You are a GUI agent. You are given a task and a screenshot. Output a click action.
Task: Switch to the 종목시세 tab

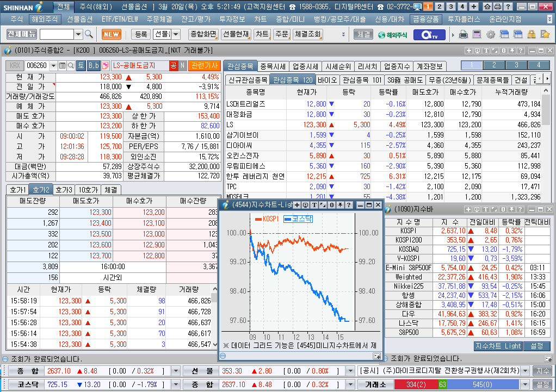coord(273,66)
